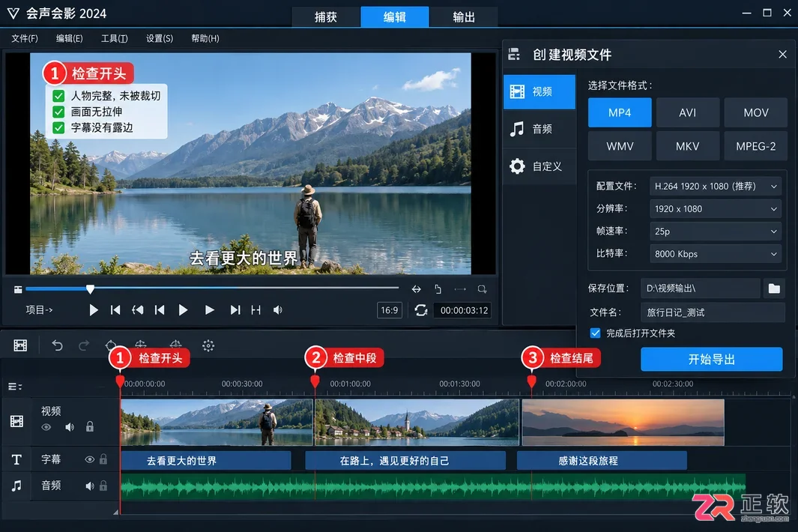Select the 音频 category in export panel
The image size is (798, 532).
coord(539,129)
